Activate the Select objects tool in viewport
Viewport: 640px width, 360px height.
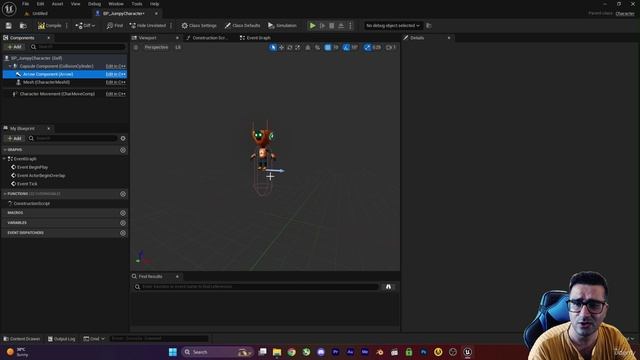[x=273, y=47]
